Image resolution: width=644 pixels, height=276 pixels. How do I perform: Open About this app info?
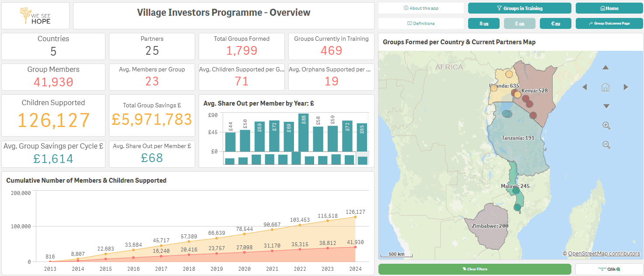pos(421,8)
